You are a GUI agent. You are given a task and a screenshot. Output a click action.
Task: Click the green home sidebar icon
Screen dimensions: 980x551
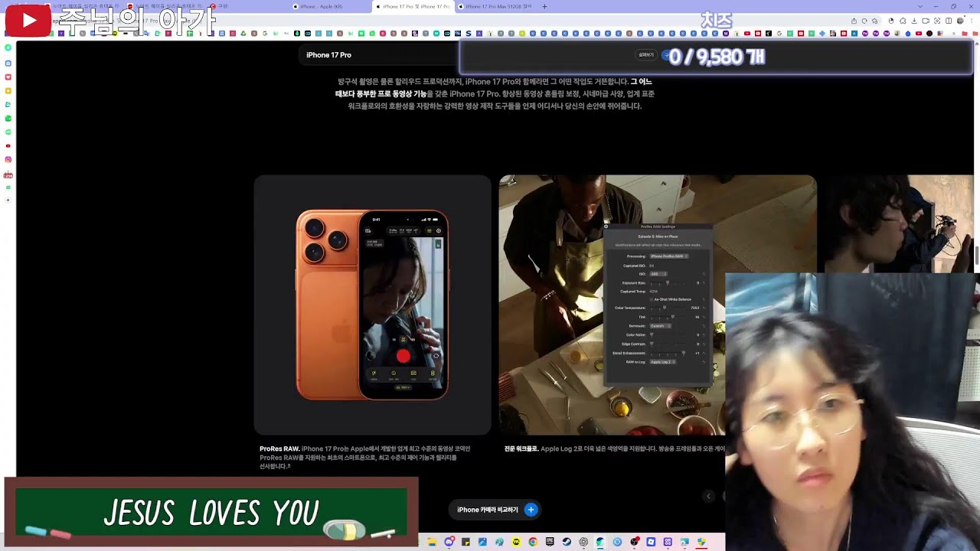coord(8,47)
